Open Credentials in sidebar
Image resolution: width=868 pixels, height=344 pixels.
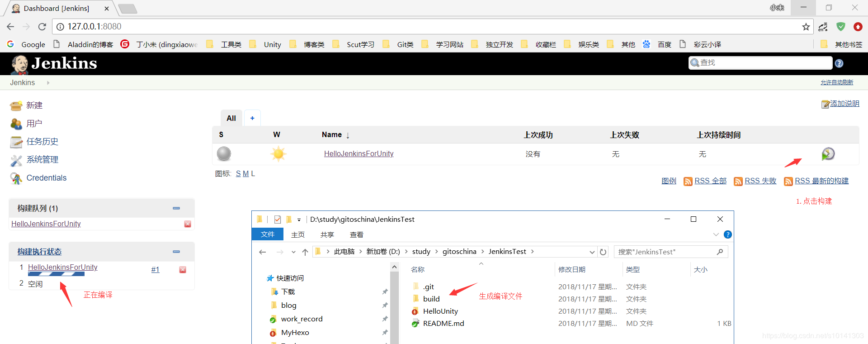click(46, 178)
